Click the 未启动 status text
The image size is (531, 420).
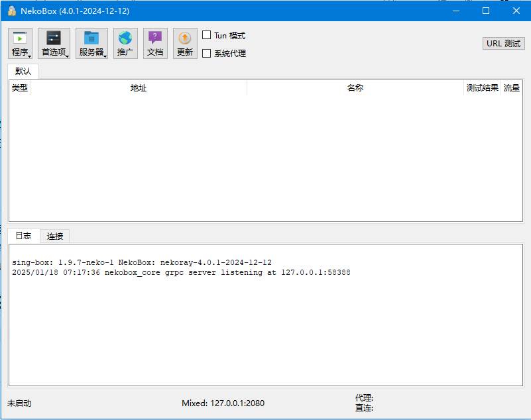[19, 403]
